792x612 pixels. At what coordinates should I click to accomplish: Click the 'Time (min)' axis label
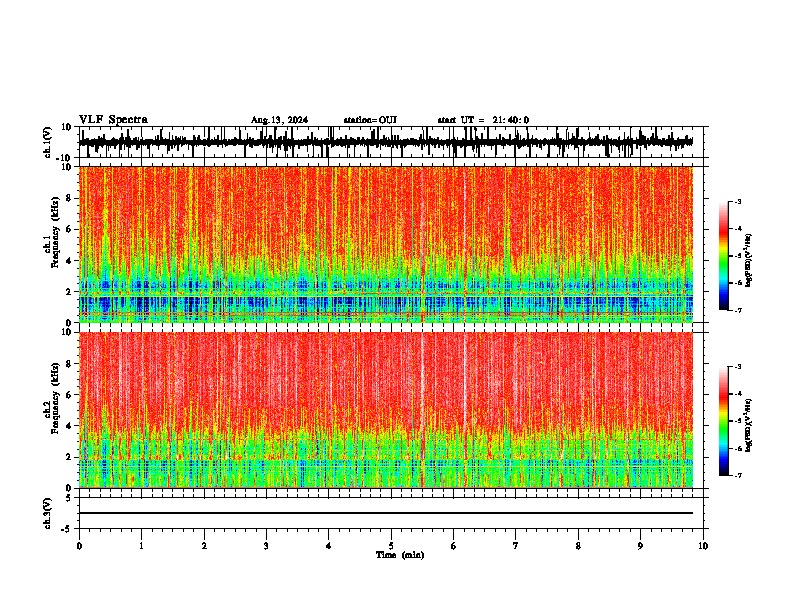coord(400,555)
